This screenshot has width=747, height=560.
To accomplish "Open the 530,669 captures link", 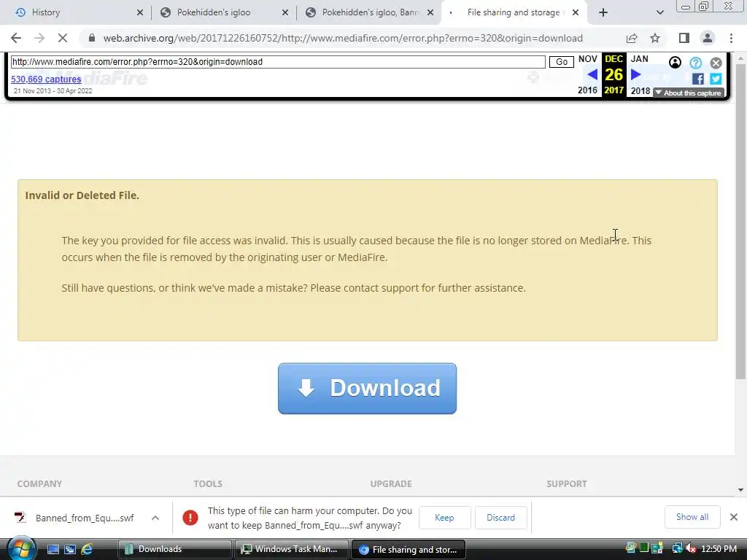I will pyautogui.click(x=46, y=79).
